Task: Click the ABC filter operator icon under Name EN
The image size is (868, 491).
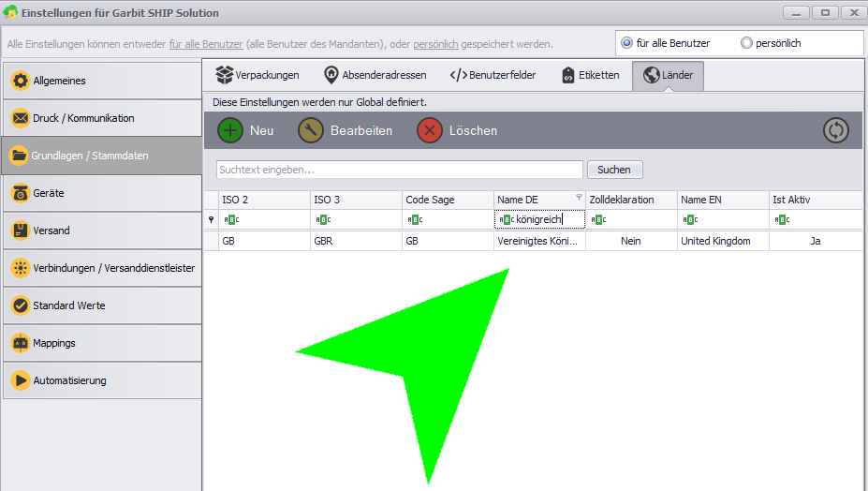Action: coord(690,220)
